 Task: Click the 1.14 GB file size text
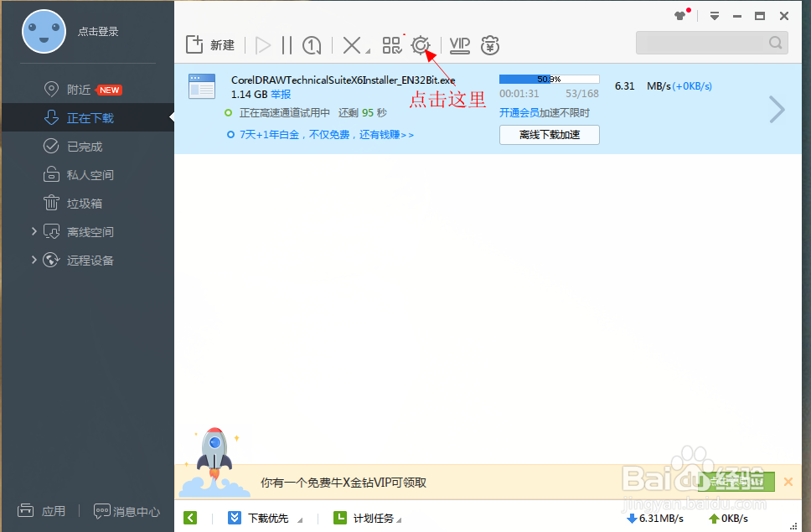pos(250,94)
